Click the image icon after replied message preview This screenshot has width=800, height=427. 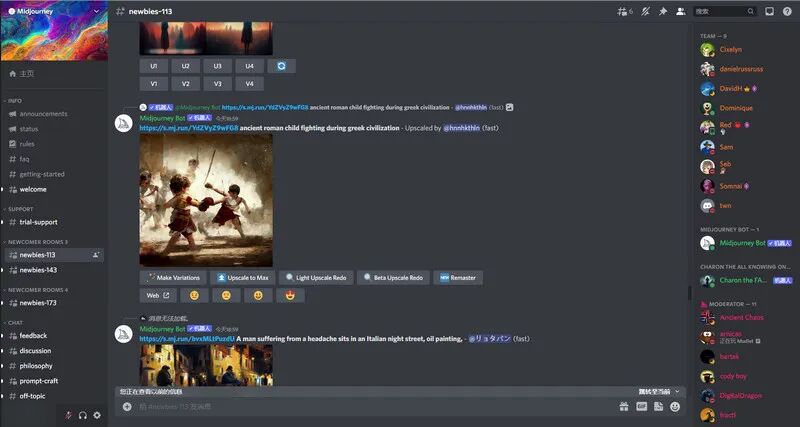pos(509,107)
